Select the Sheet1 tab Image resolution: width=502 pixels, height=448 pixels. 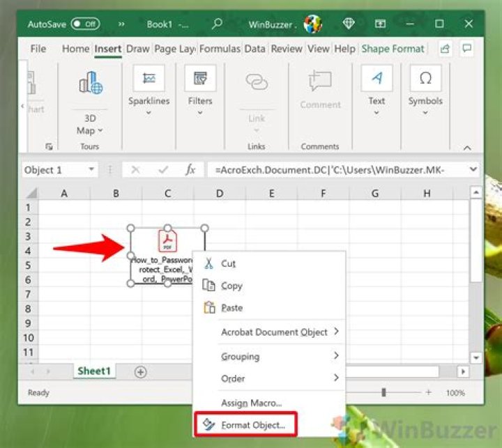click(x=94, y=371)
